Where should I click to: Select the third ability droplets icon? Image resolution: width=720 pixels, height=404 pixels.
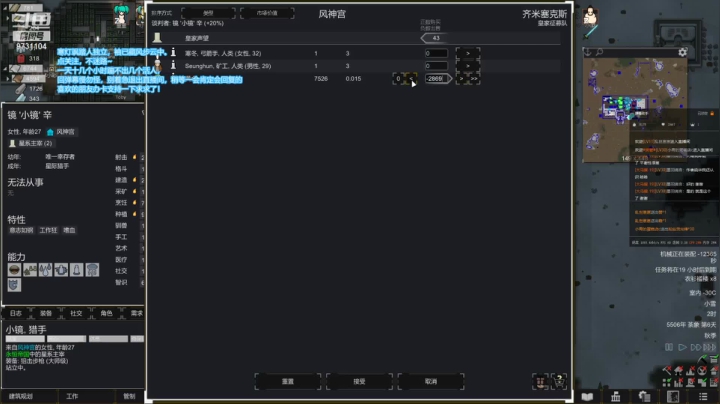pyautogui.click(x=45, y=269)
